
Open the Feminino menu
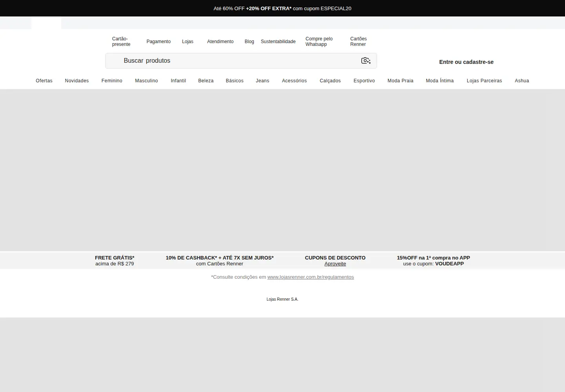pyautogui.click(x=112, y=81)
